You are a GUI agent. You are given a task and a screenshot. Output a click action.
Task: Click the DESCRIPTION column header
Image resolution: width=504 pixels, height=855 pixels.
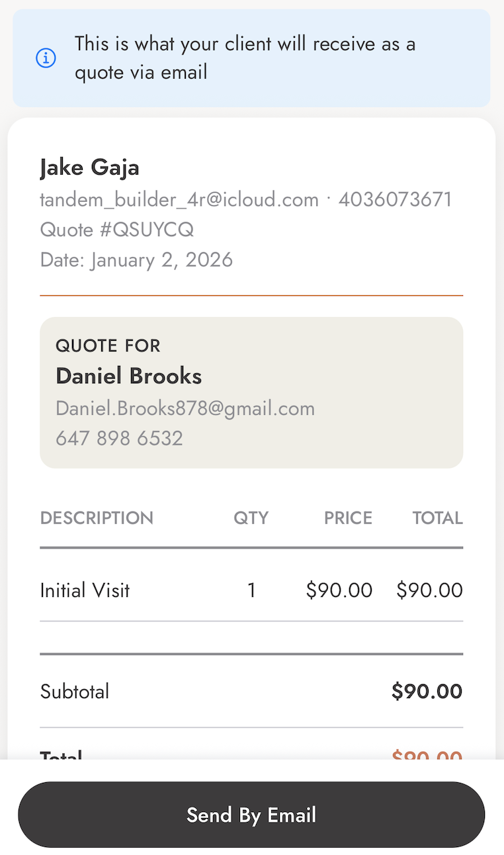coord(97,517)
